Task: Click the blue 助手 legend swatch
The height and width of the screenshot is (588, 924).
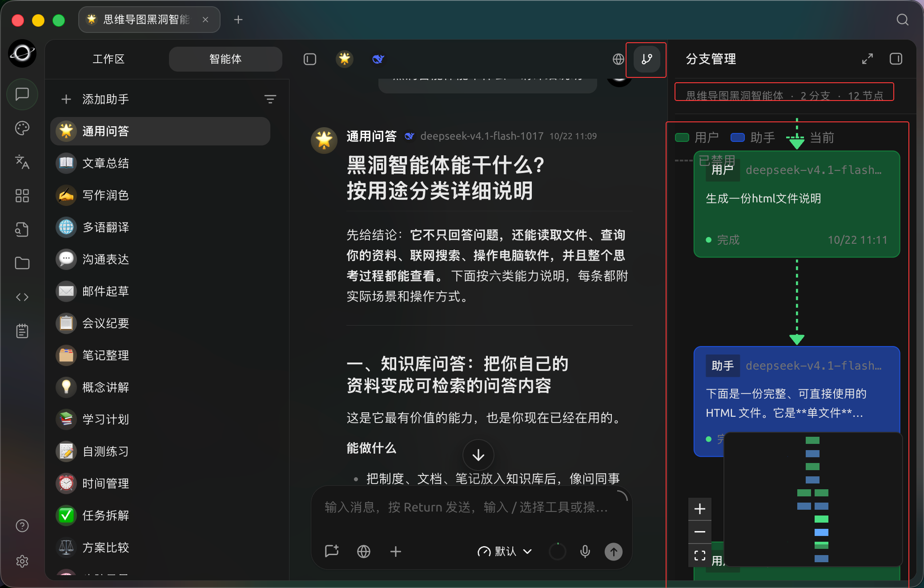Action: [x=737, y=137]
